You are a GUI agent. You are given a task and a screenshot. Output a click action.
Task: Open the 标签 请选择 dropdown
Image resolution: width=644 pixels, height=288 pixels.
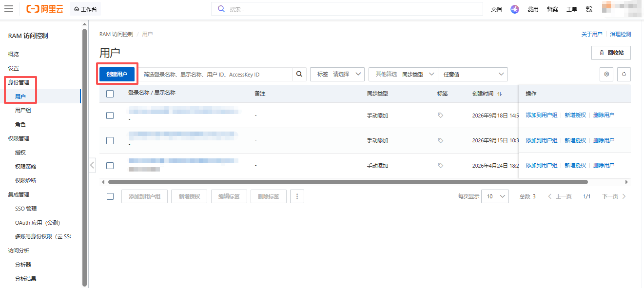pyautogui.click(x=337, y=74)
